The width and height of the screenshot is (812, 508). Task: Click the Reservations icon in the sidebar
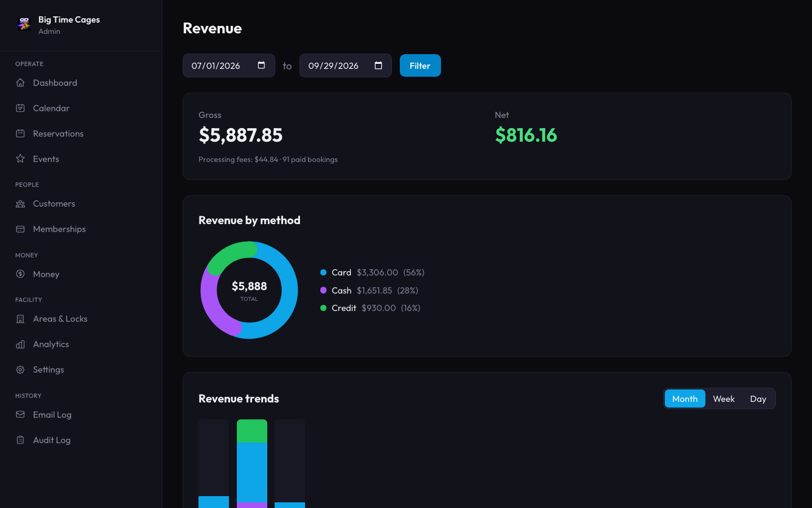pyautogui.click(x=20, y=133)
